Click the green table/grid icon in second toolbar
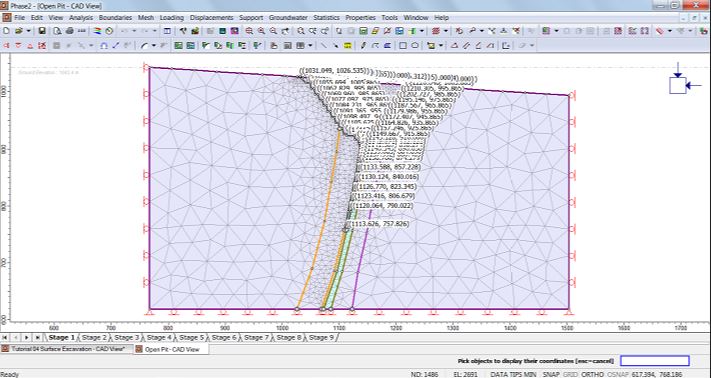The image size is (711, 378). [x=178, y=45]
